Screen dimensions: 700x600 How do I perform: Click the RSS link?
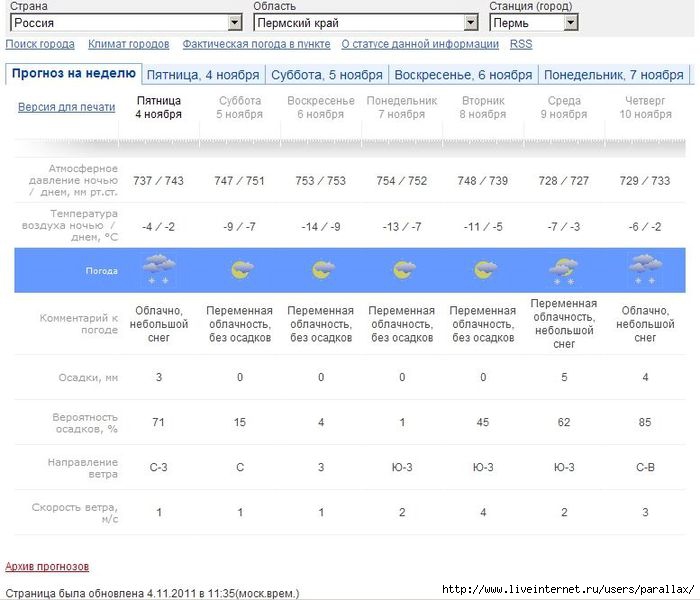tap(521, 44)
